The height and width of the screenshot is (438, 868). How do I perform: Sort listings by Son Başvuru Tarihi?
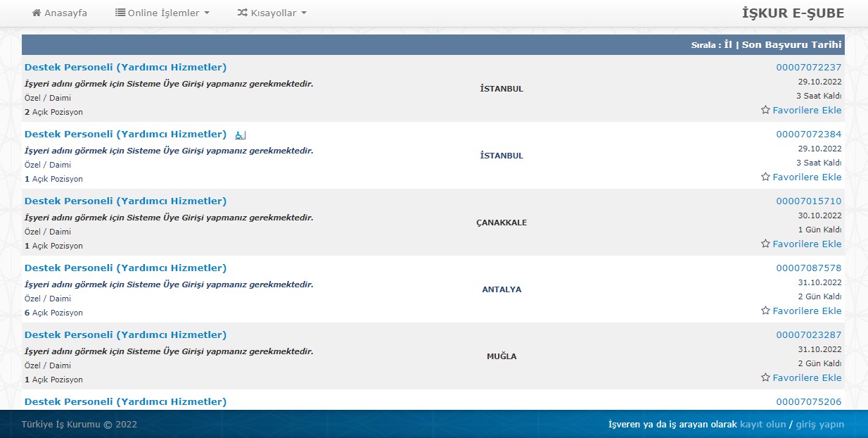[x=791, y=44]
